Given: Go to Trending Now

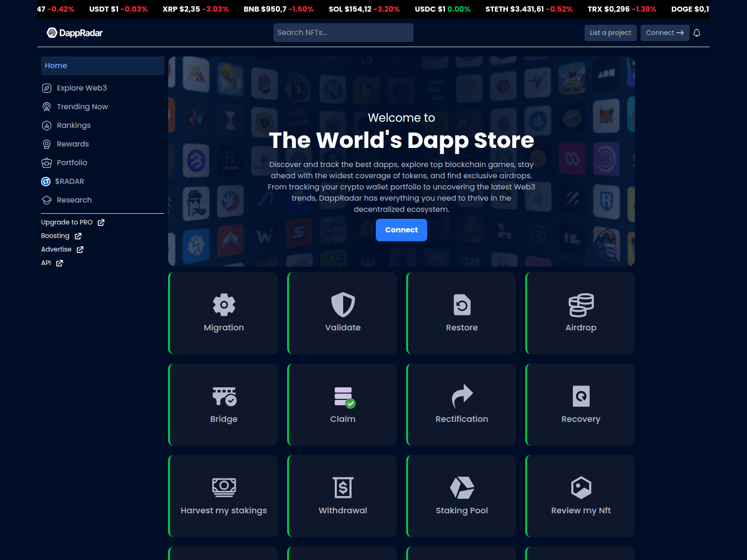Looking at the screenshot, I should click(x=82, y=107).
